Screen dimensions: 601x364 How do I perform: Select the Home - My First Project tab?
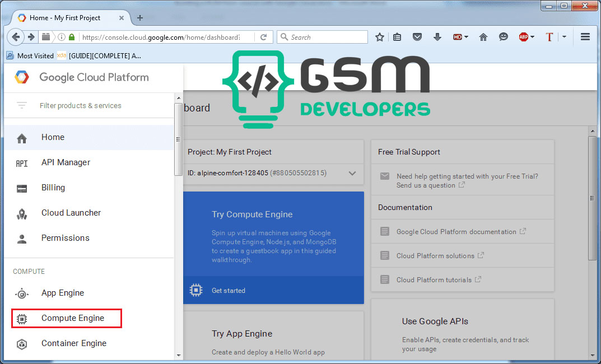click(x=71, y=18)
